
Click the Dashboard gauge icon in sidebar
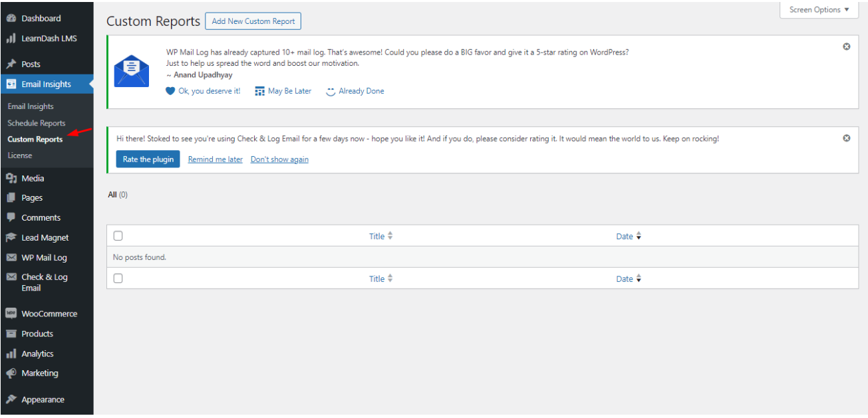[x=11, y=19]
